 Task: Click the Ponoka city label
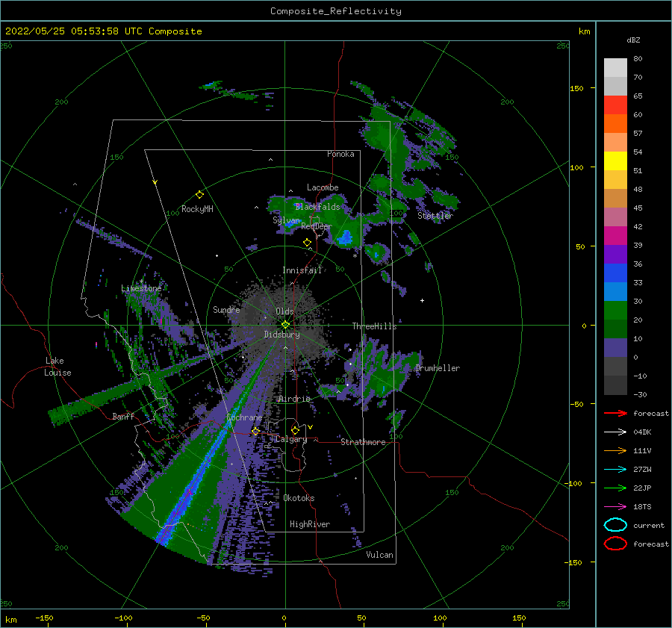[x=340, y=154]
